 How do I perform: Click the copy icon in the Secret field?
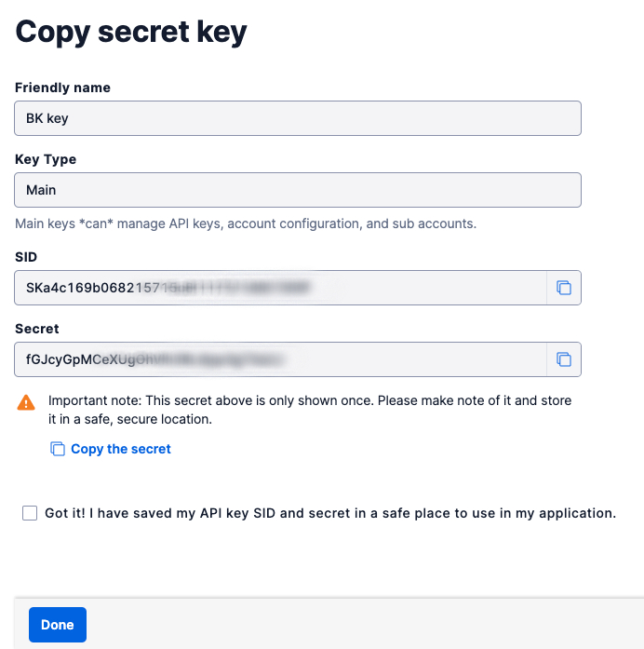tap(563, 359)
